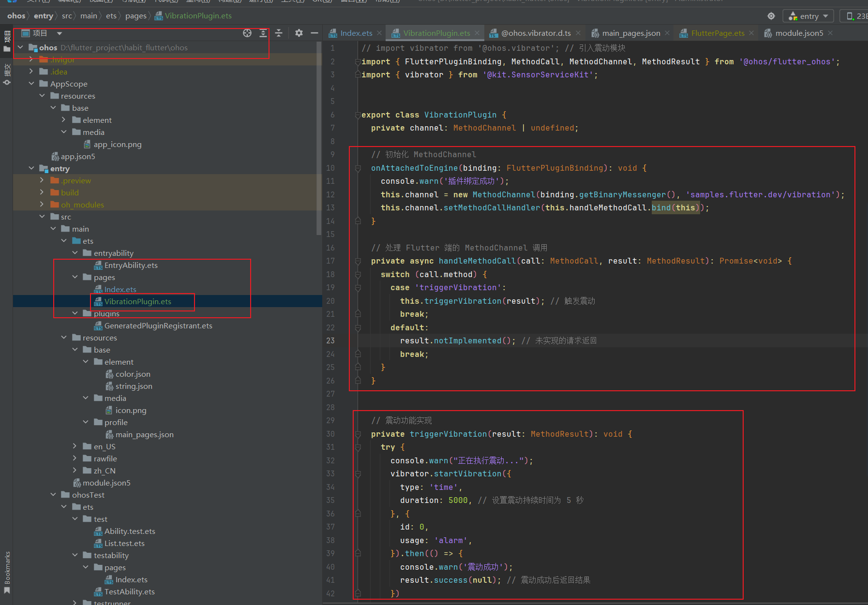This screenshot has width=868, height=605.
Task: Click the entry breadcrumb in navigation bar
Action: point(44,16)
